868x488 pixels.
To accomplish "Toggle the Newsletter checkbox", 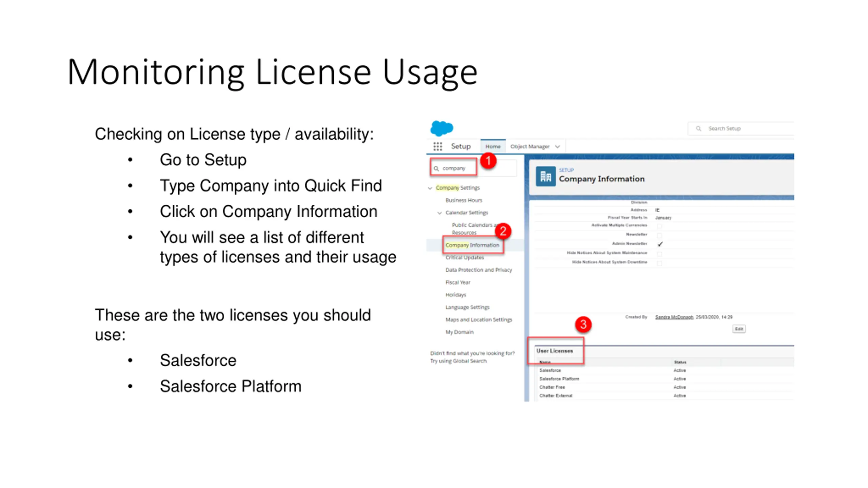I will coord(659,235).
